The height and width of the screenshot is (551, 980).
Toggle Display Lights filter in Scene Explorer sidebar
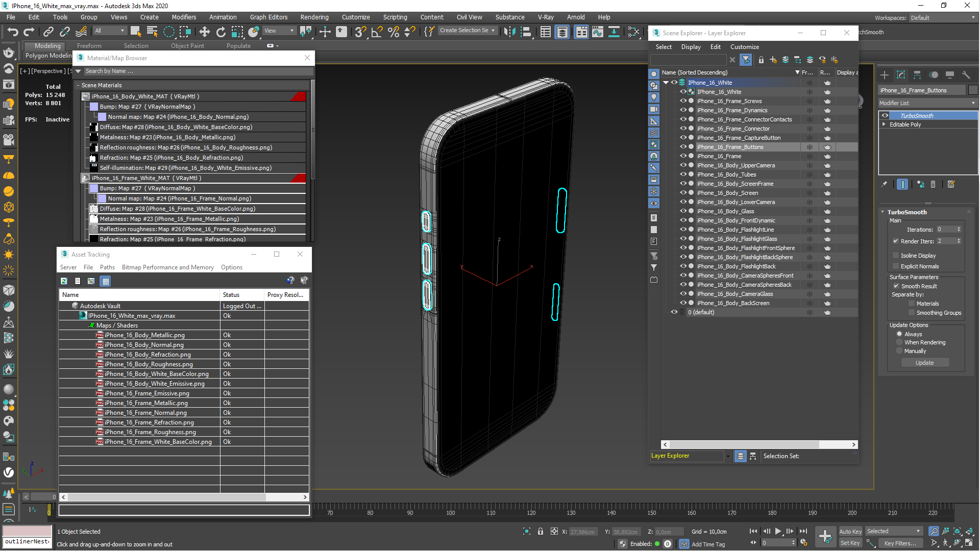click(x=654, y=97)
